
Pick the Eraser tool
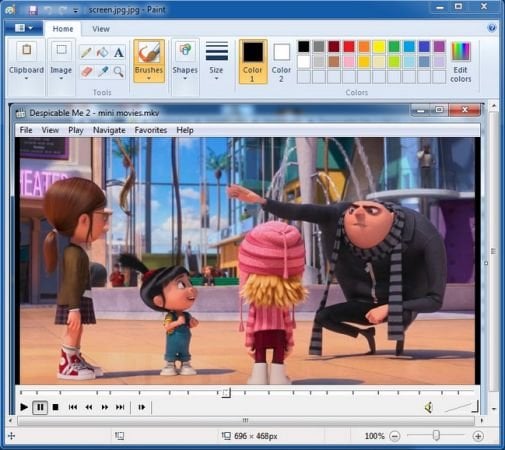87,71
